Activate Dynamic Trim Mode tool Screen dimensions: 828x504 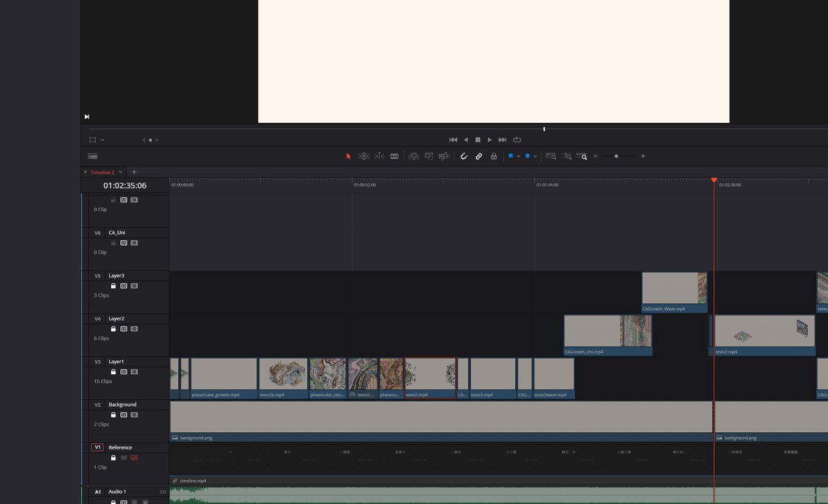[x=379, y=156]
